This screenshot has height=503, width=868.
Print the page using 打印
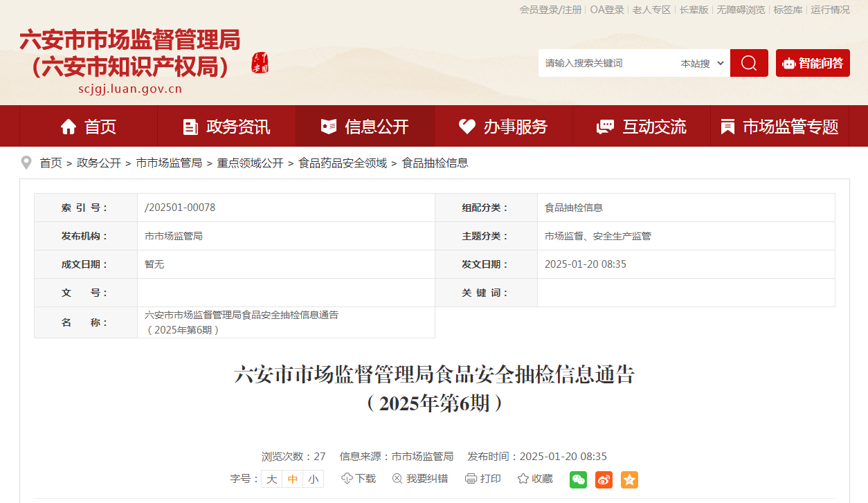coord(483,479)
